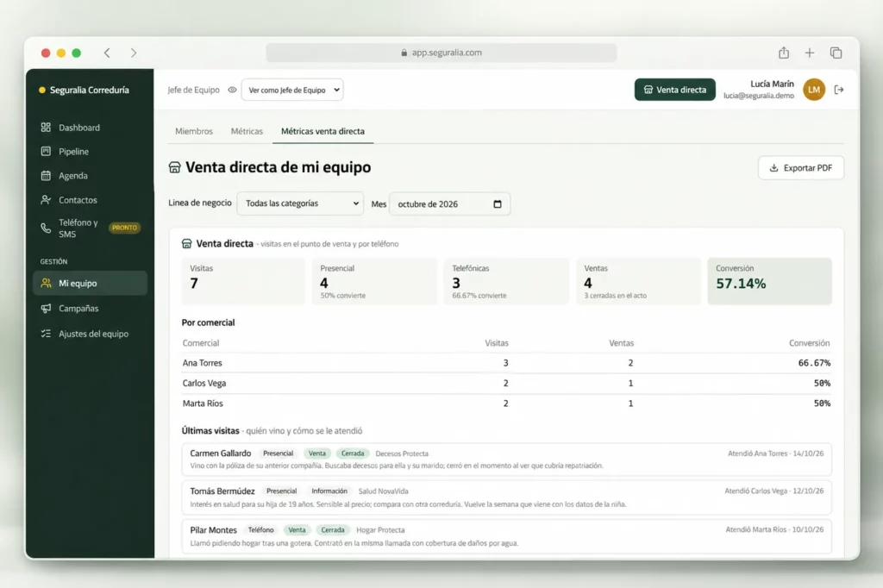Open Carmen Gallardo visit entry

click(x=506, y=459)
